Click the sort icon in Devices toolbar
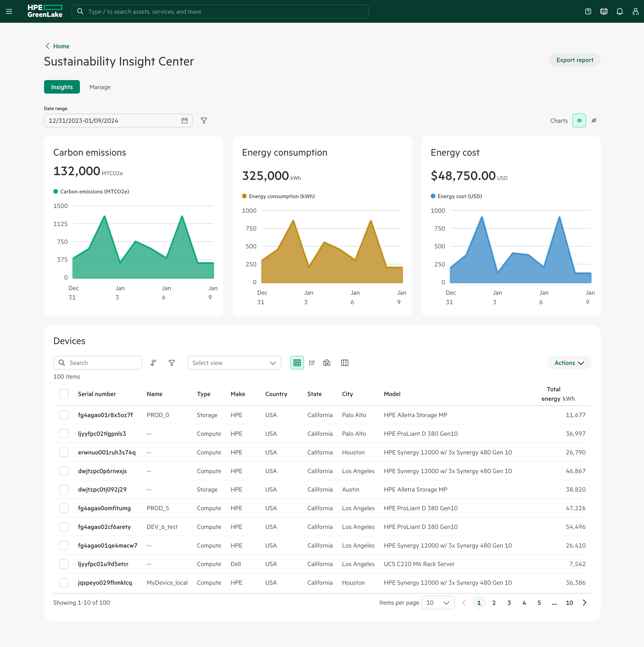This screenshot has width=644, height=647. pyautogui.click(x=153, y=363)
